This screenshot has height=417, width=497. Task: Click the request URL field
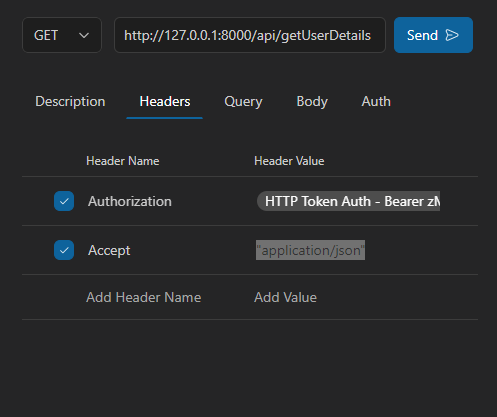(250, 35)
